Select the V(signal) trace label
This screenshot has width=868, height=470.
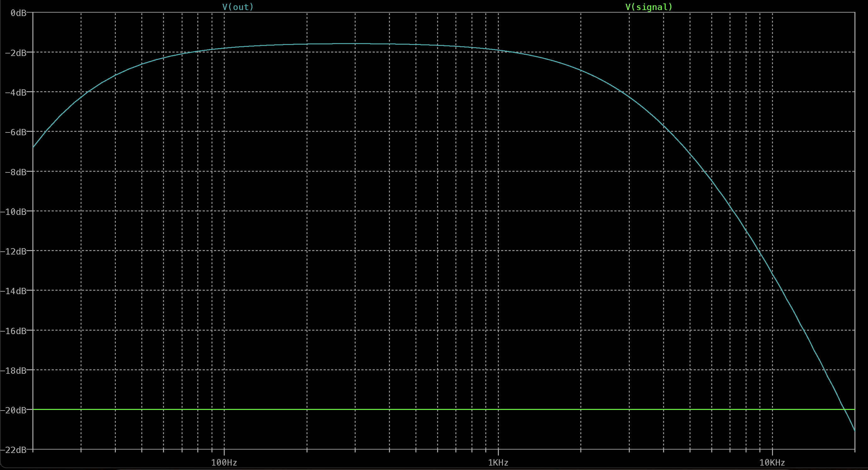coord(649,7)
